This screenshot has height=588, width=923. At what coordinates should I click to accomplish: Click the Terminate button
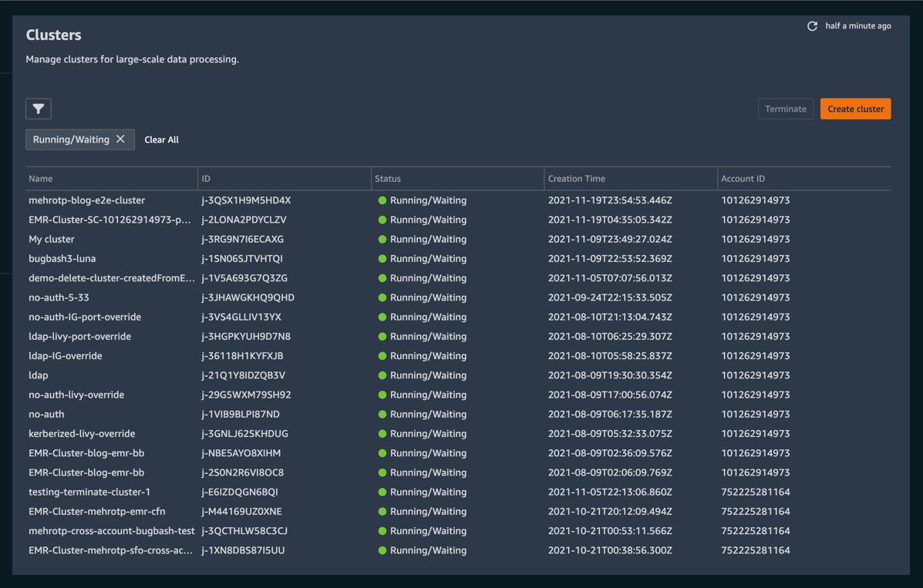tap(785, 109)
